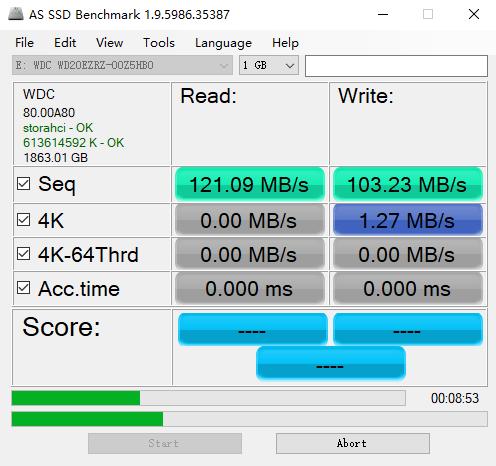Open the File menu

coord(24,43)
